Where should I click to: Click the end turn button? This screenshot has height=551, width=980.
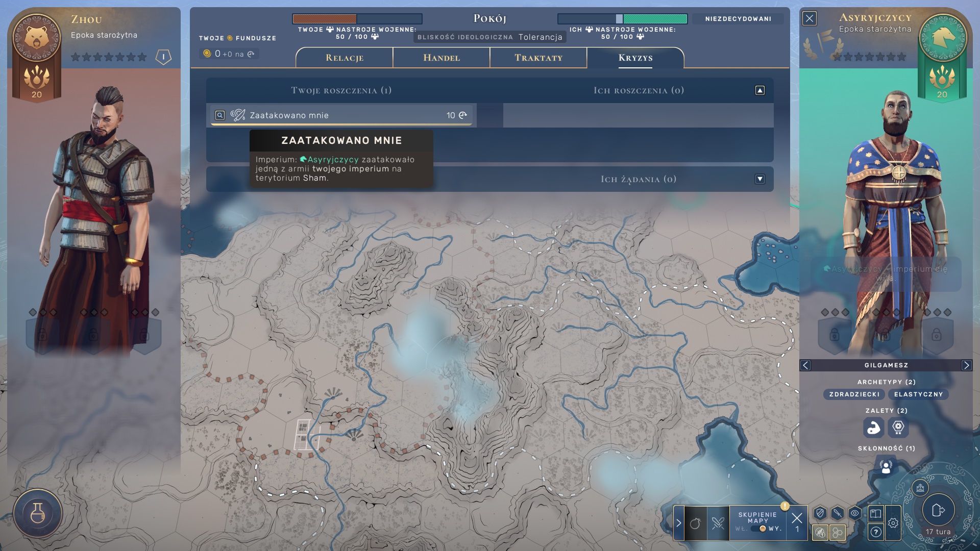click(938, 510)
